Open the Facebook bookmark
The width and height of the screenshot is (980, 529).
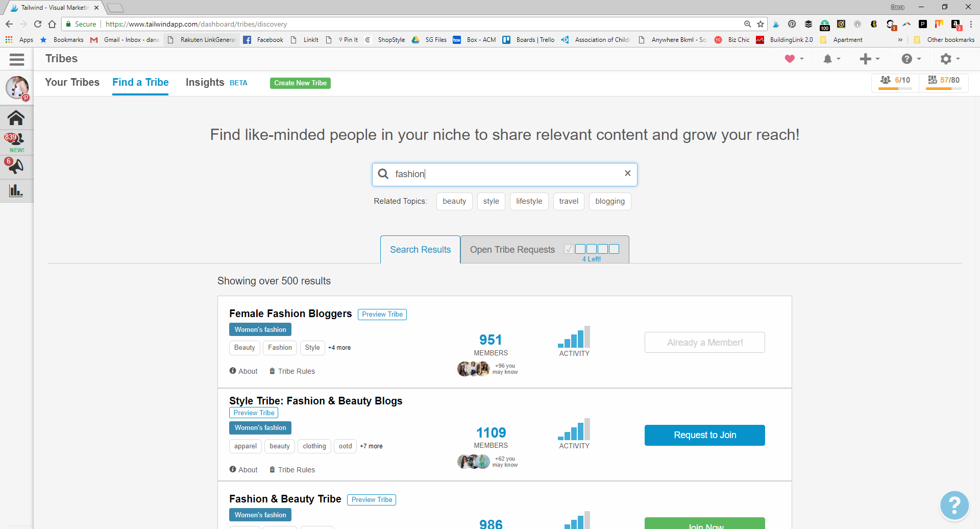point(263,39)
